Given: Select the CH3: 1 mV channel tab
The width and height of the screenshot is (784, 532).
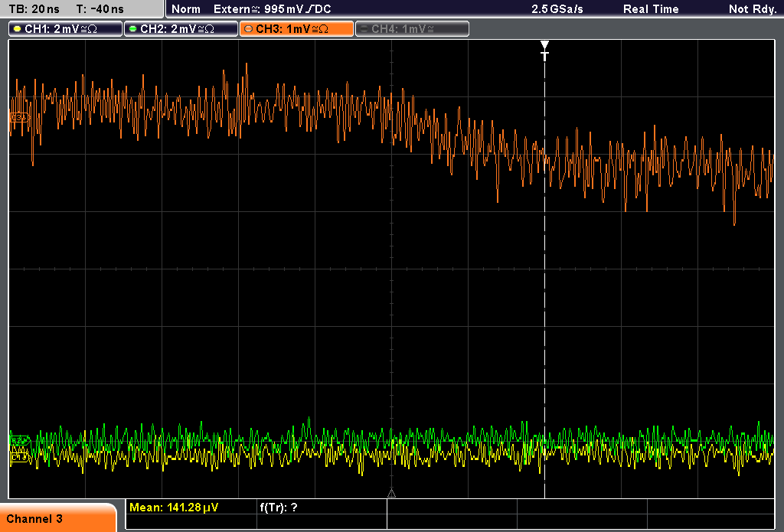Looking at the screenshot, I should coord(296,29).
